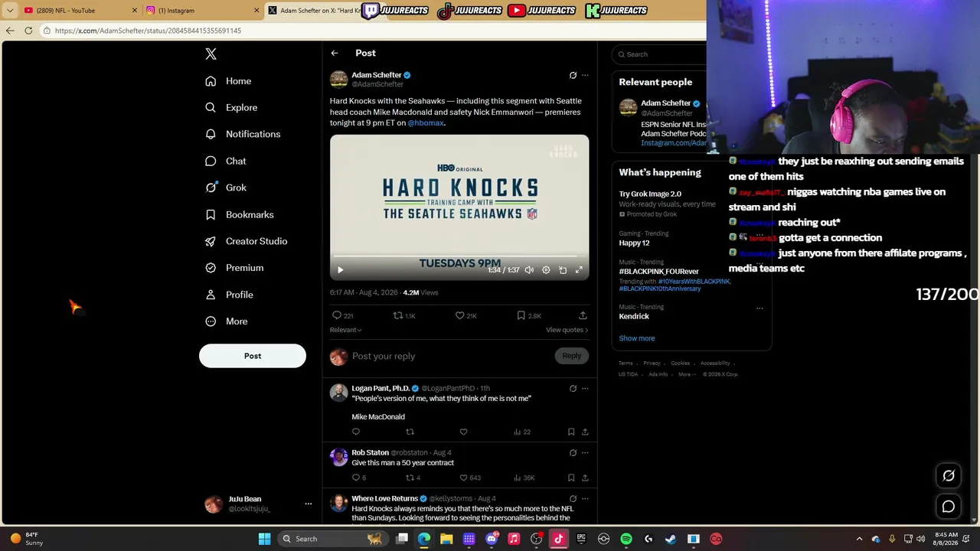Open Spotify from the taskbar

(x=626, y=539)
